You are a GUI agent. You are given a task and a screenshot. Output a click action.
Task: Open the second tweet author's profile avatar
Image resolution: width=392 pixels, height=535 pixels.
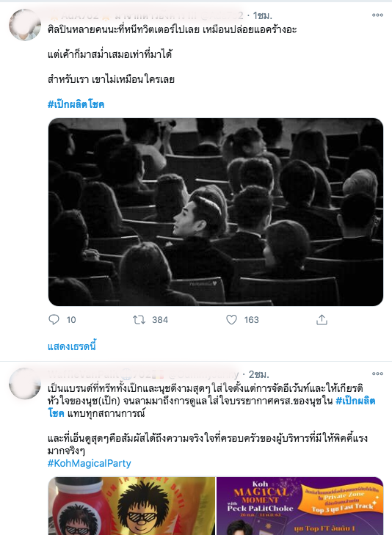click(25, 384)
